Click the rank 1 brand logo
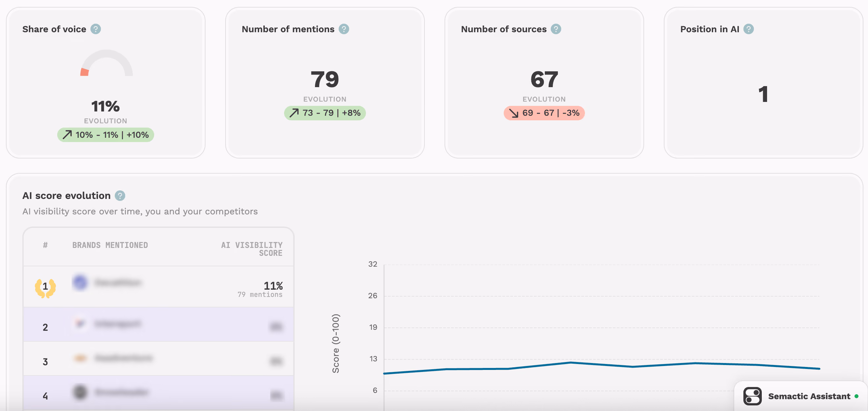The height and width of the screenshot is (411, 868). 80,282
